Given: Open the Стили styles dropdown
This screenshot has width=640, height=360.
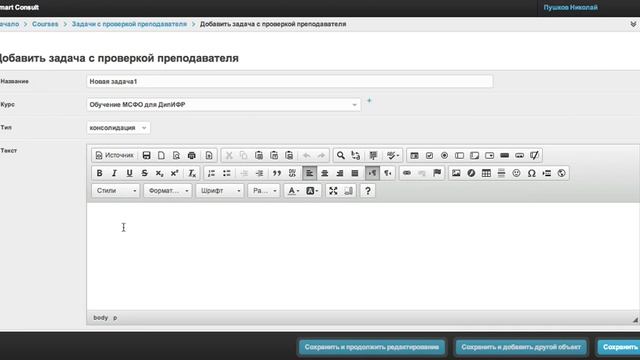Looking at the screenshot, I should click(x=116, y=191).
